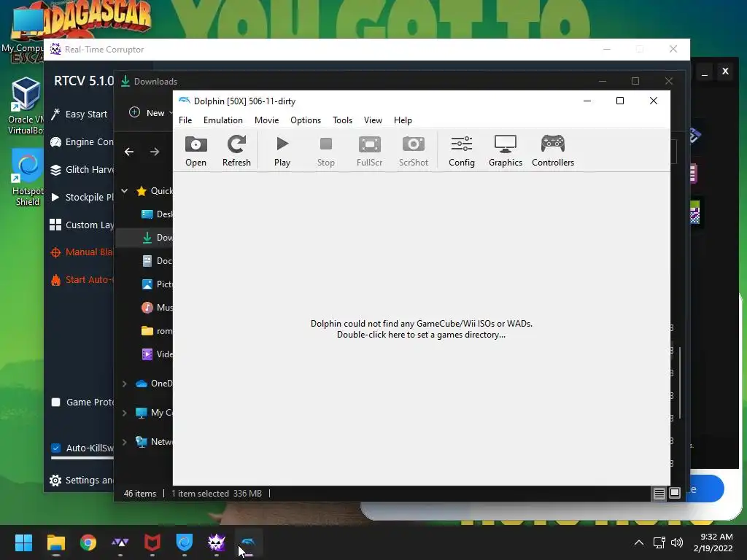Click Manual Blast in RTCV
The image size is (747, 560).
point(81,252)
